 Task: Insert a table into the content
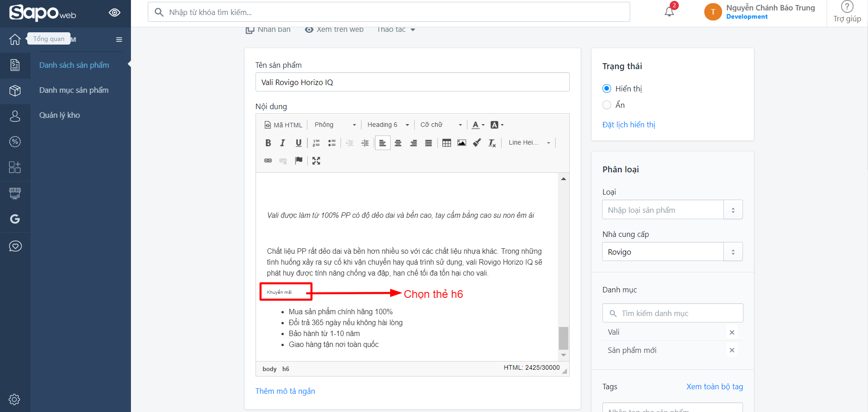tap(447, 143)
